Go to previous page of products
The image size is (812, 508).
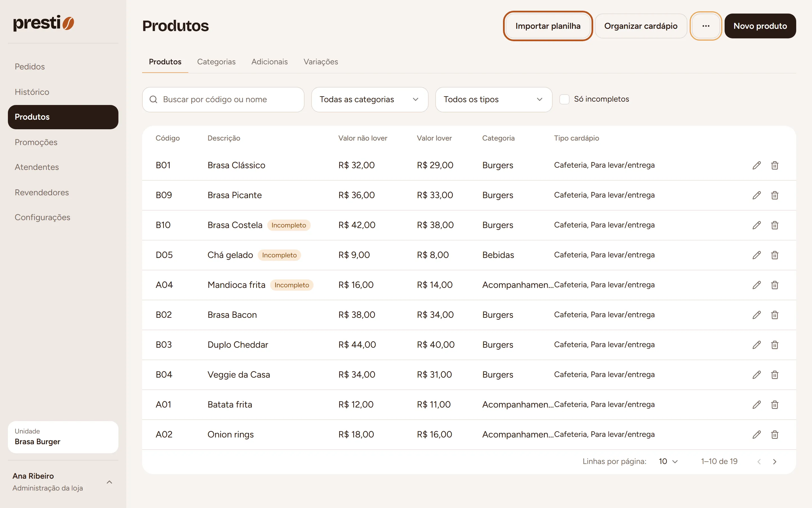coord(759,462)
